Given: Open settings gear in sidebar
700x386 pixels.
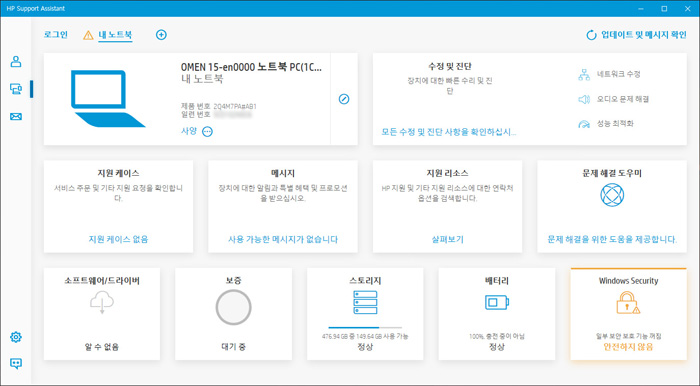Looking at the screenshot, I should coord(16,337).
